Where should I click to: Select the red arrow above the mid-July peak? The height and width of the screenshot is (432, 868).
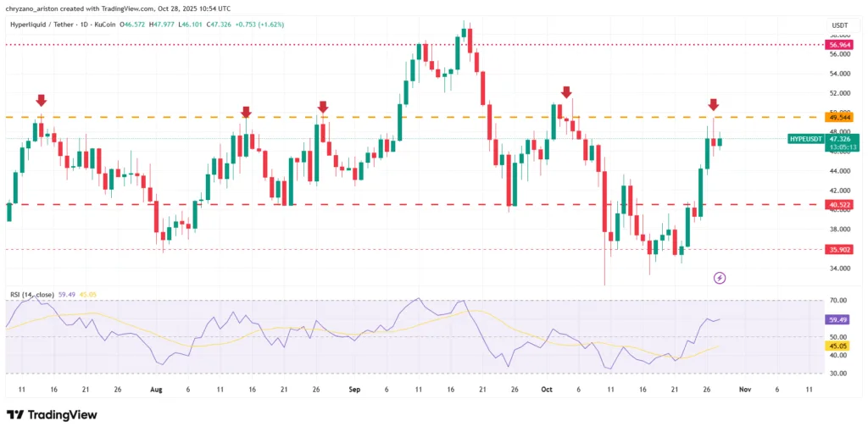[x=41, y=101]
